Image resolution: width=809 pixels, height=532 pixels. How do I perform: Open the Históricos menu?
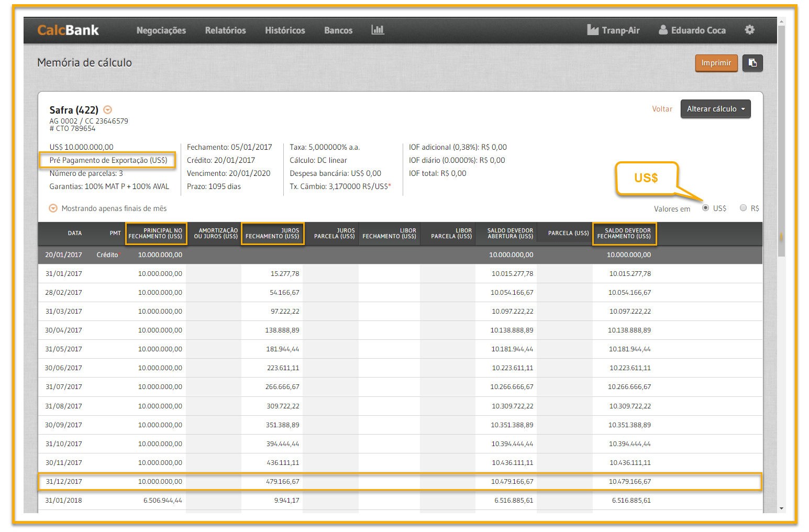click(285, 30)
